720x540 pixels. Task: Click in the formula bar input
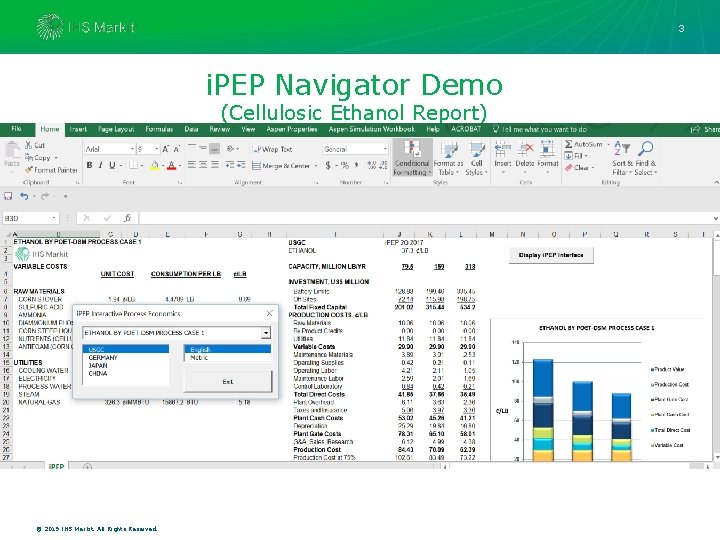[x=425, y=218]
